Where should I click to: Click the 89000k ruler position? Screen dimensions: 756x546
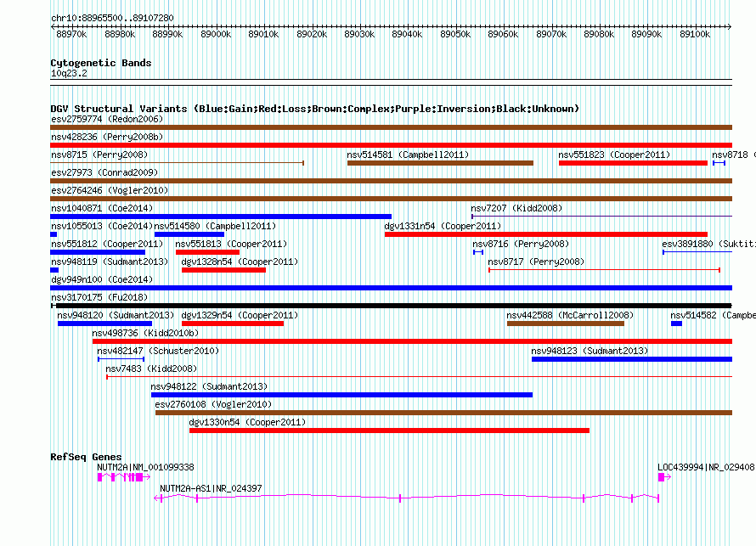216,34
